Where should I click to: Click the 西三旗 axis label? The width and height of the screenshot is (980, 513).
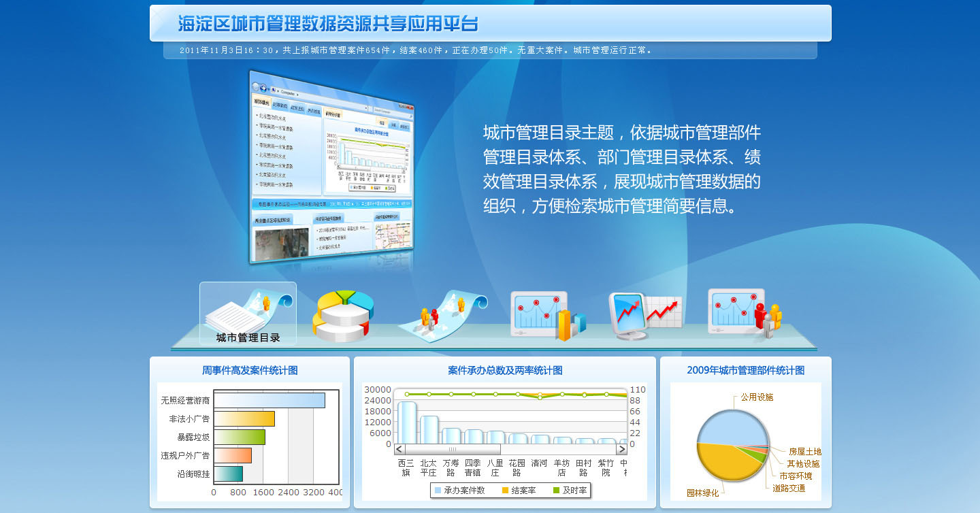[406, 467]
